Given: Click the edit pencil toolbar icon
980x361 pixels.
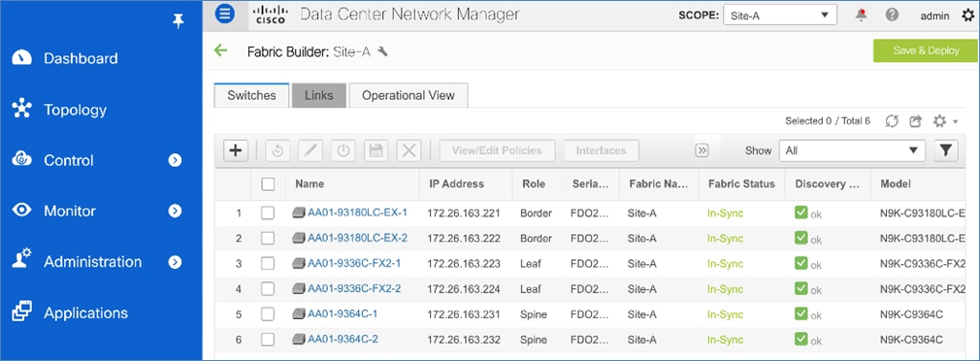Looking at the screenshot, I should (310, 150).
